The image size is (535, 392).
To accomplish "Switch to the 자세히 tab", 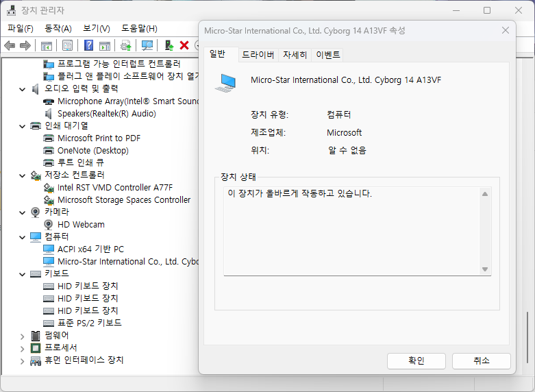I will point(295,55).
